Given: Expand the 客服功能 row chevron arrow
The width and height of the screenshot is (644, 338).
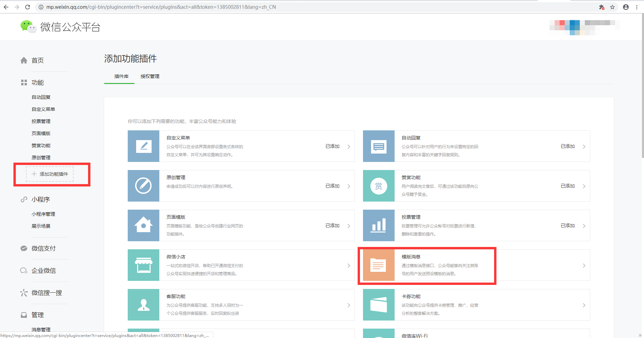Looking at the screenshot, I should [349, 305].
